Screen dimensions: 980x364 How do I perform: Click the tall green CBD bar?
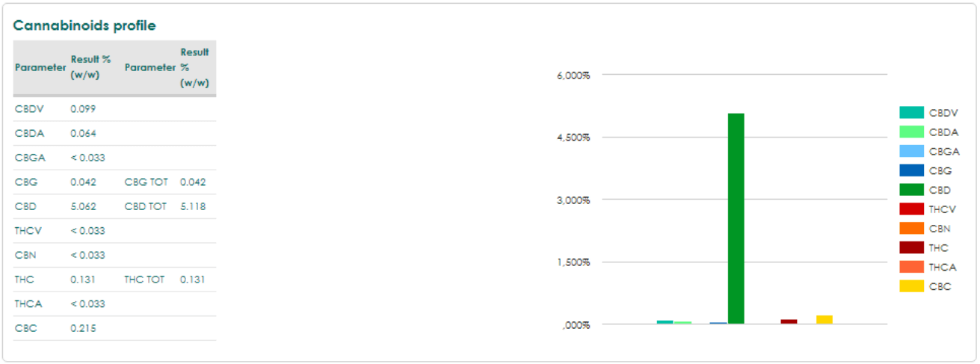click(x=736, y=218)
